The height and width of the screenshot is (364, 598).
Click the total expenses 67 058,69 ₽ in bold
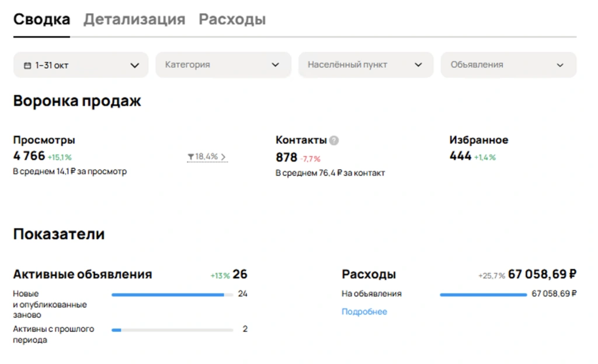coord(542,274)
